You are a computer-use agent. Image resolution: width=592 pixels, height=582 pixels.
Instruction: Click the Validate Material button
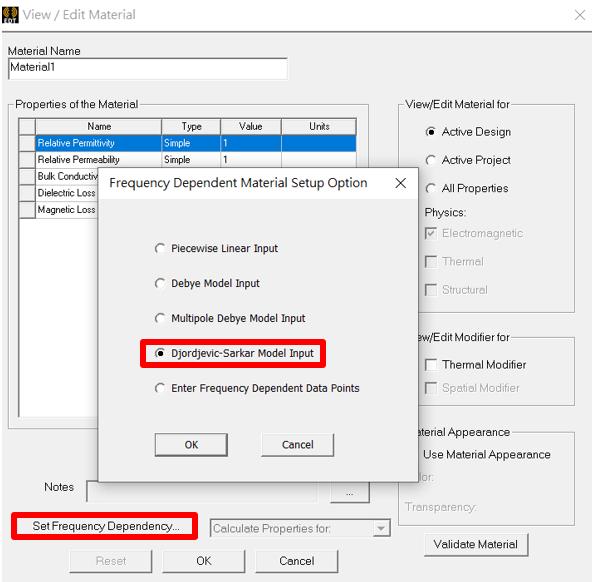click(x=476, y=544)
